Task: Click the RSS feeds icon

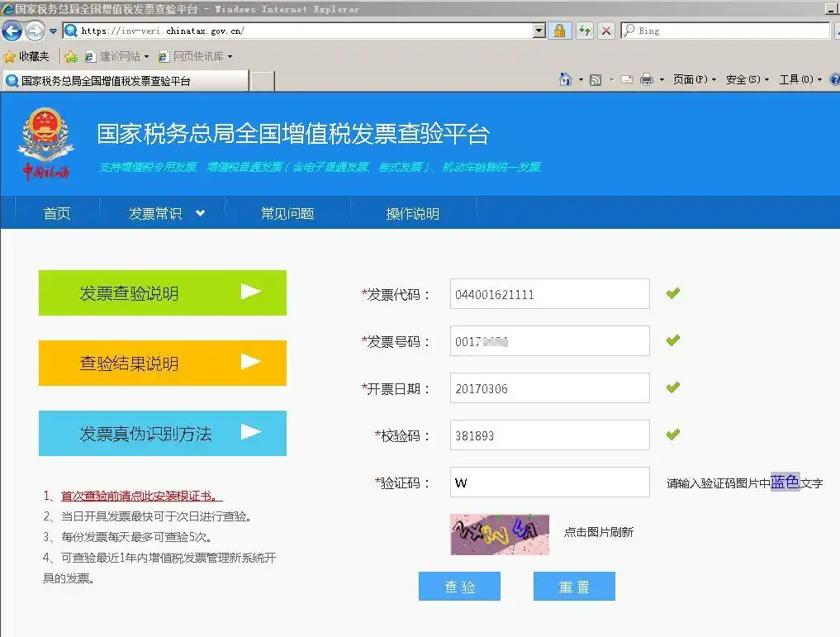Action: (596, 79)
